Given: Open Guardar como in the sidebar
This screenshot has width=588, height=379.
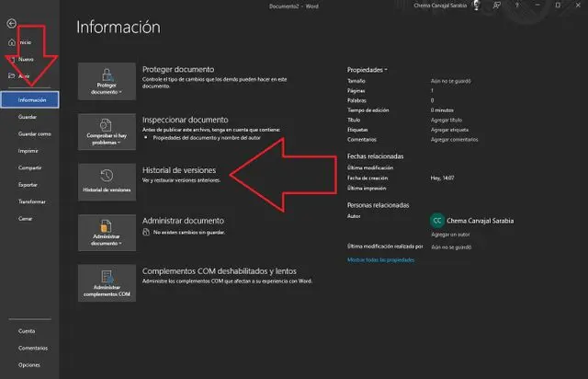Looking at the screenshot, I should point(34,133).
